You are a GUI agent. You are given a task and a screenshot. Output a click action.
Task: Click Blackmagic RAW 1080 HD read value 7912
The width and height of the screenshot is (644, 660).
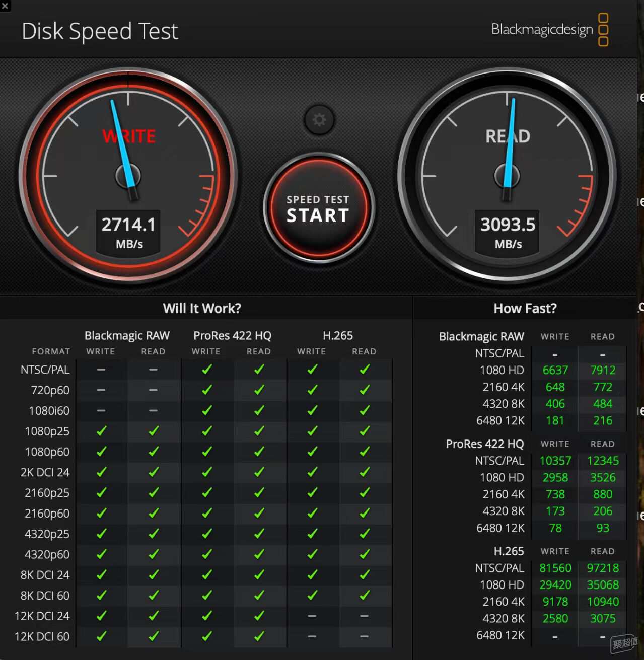[603, 370]
